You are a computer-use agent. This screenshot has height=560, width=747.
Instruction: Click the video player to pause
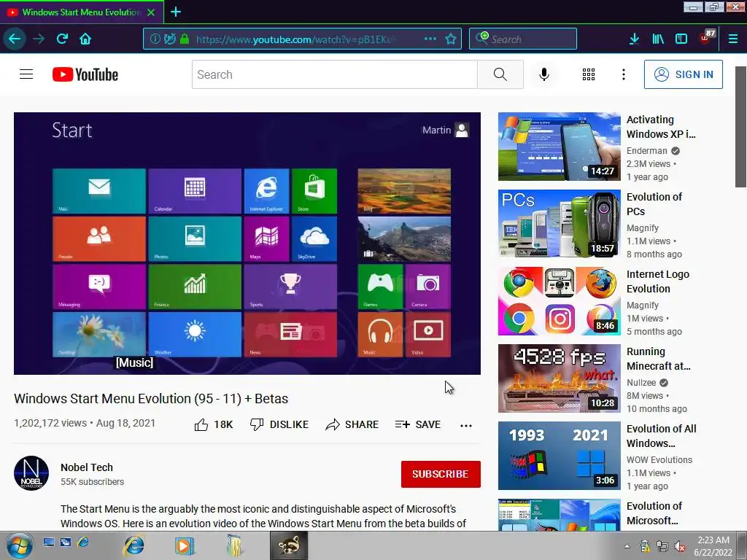(247, 244)
